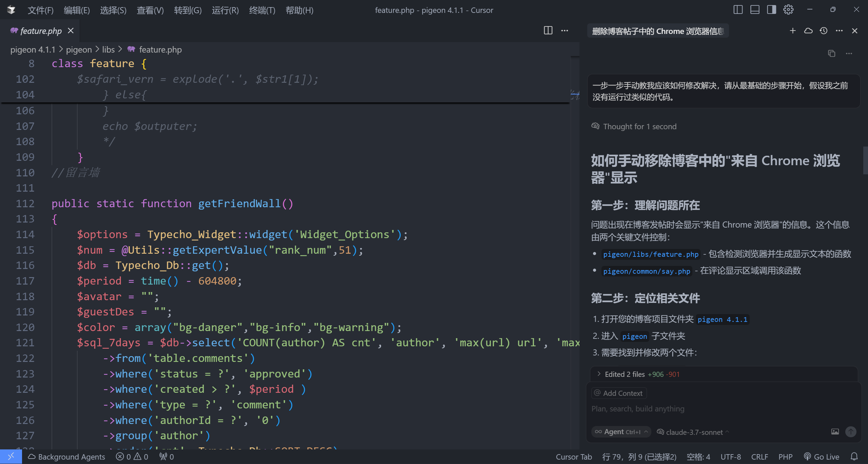Open the 选择(S) menu
This screenshot has height=464, width=868.
click(x=113, y=10)
